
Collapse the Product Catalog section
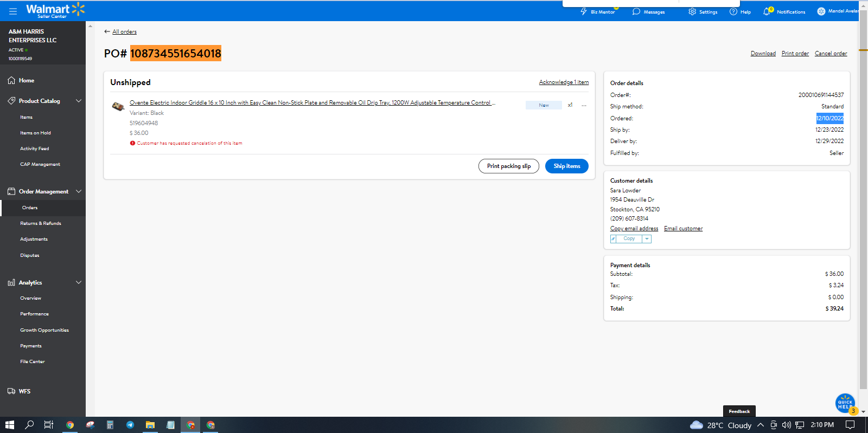pyautogui.click(x=79, y=101)
